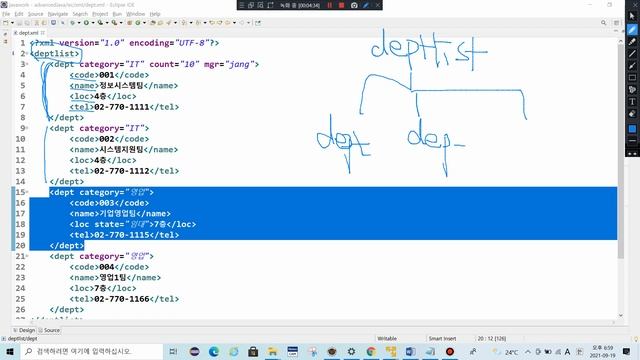
Task: Select the straight line drawing tool
Action: coord(632,53)
